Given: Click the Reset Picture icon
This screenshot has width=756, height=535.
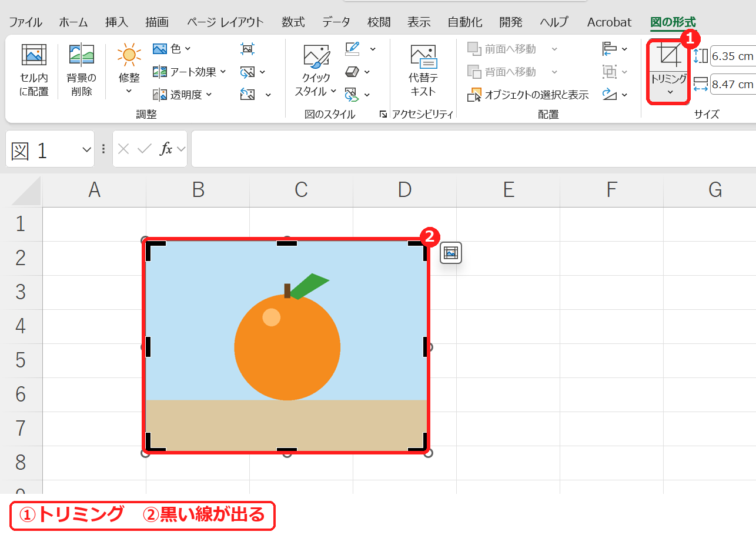Looking at the screenshot, I should [247, 94].
